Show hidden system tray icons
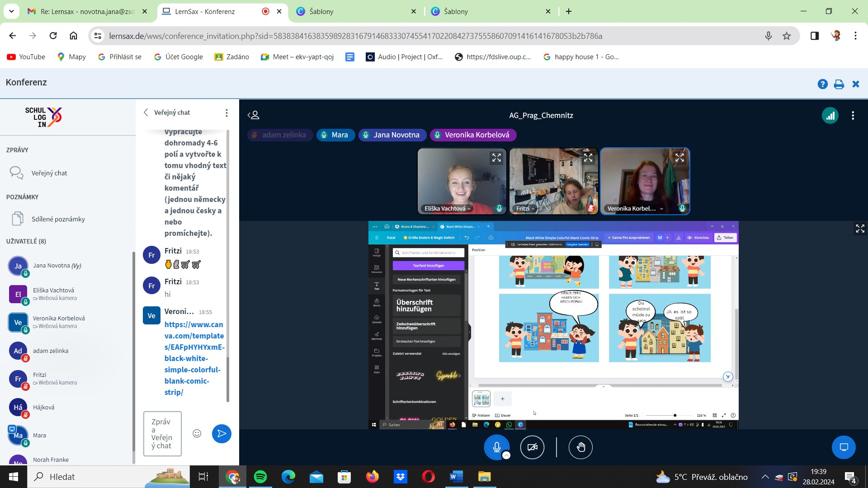The image size is (868, 488). point(765,477)
